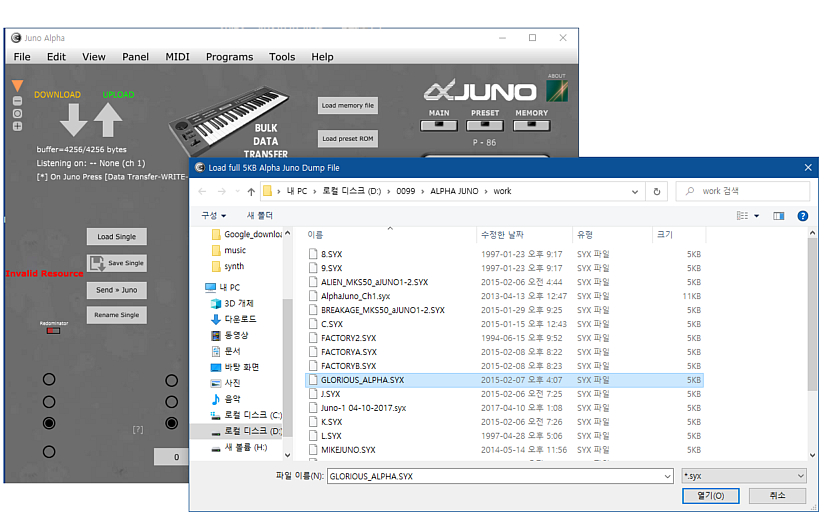
Task: Click the synthesizer keyboard image
Action: pos(228,119)
